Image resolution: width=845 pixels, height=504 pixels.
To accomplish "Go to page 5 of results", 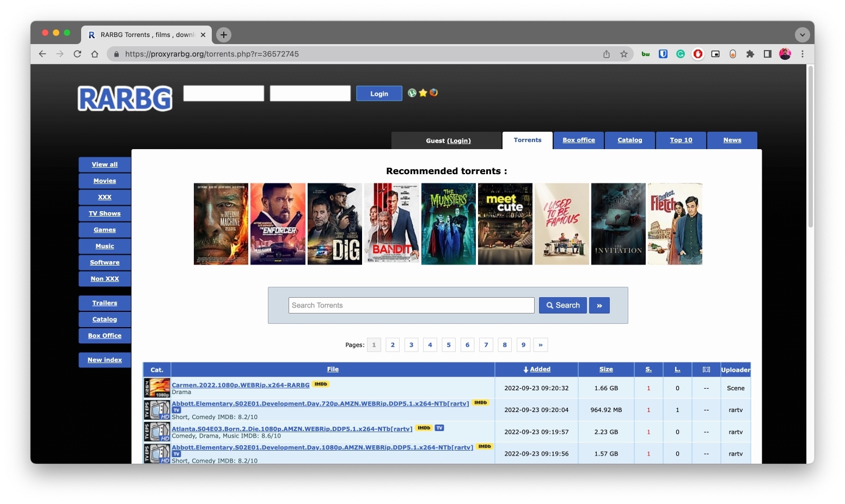I will coord(449,345).
